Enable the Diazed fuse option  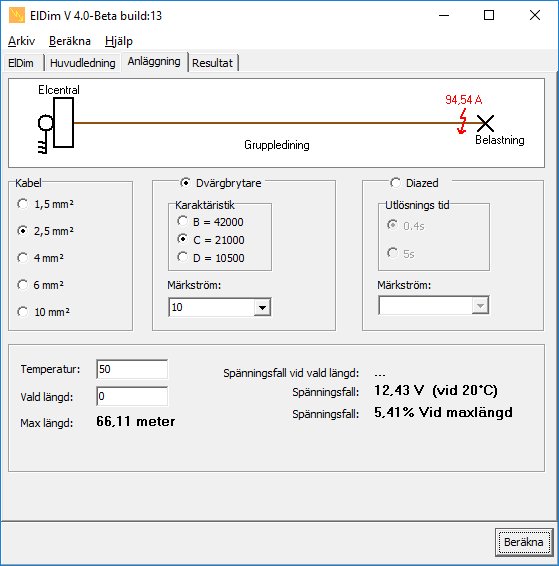[x=414, y=183]
